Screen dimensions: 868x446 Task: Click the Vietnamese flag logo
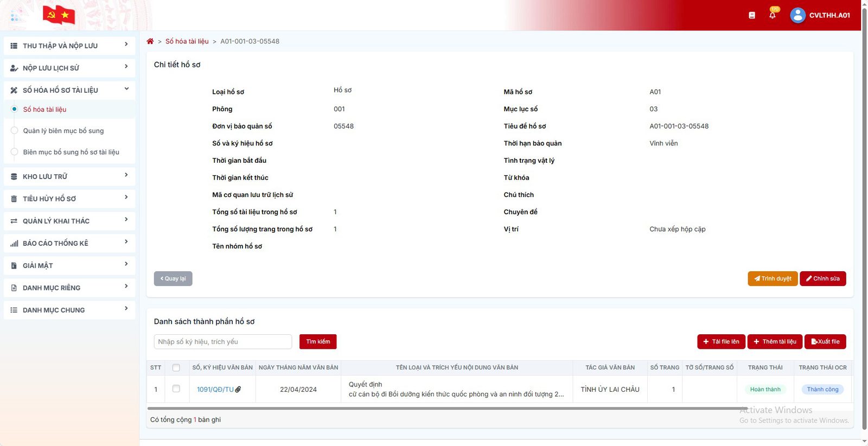(x=59, y=15)
